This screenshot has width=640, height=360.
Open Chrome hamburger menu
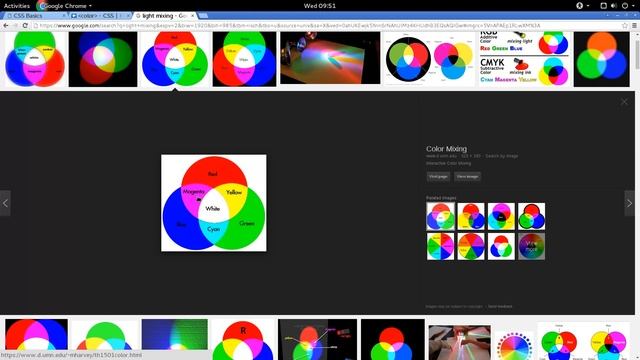pos(634,25)
